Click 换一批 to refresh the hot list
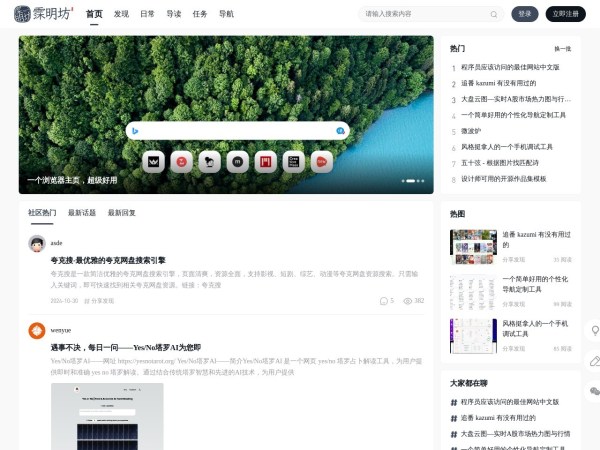This screenshot has width=600, height=450. 562,48
